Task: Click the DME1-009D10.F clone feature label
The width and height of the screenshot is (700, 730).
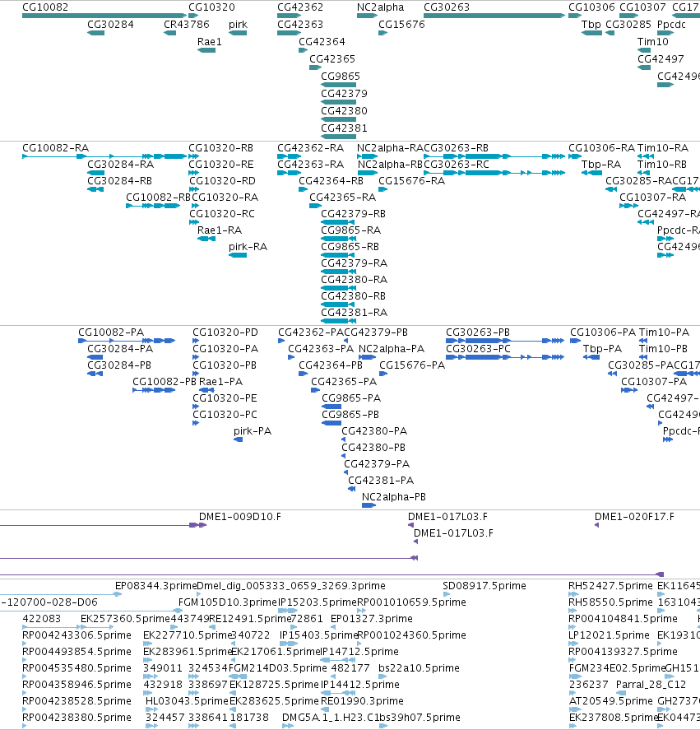Action: pos(240,517)
